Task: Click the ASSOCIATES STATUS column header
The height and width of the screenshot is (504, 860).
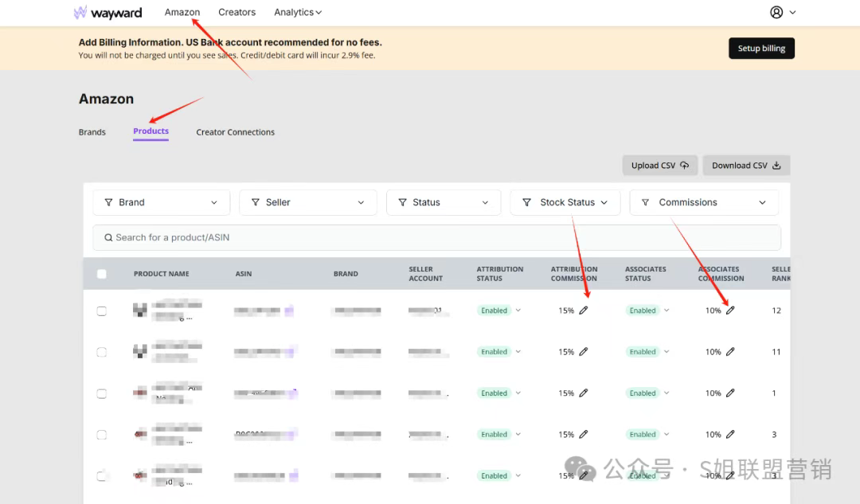Action: tap(646, 274)
